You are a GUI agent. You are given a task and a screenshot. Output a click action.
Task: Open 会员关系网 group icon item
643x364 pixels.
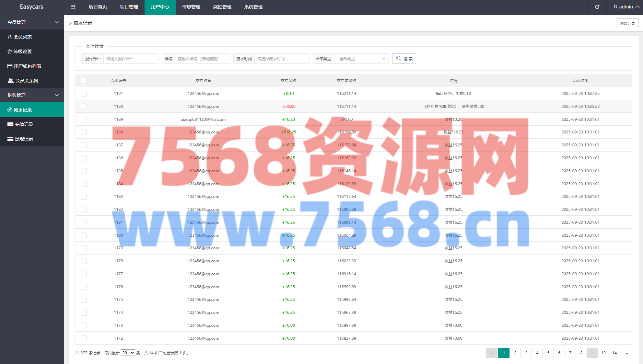click(x=11, y=81)
